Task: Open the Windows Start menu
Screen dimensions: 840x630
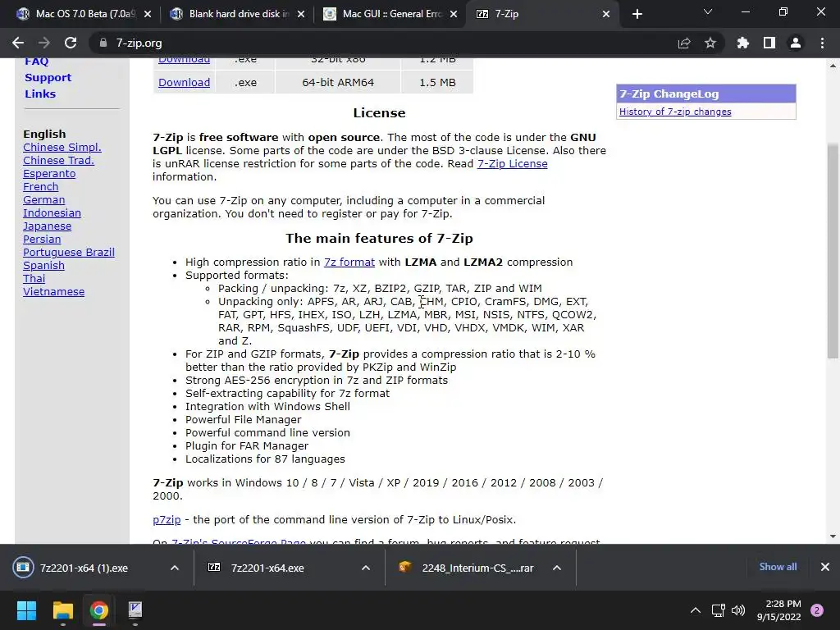Action: click(26, 610)
